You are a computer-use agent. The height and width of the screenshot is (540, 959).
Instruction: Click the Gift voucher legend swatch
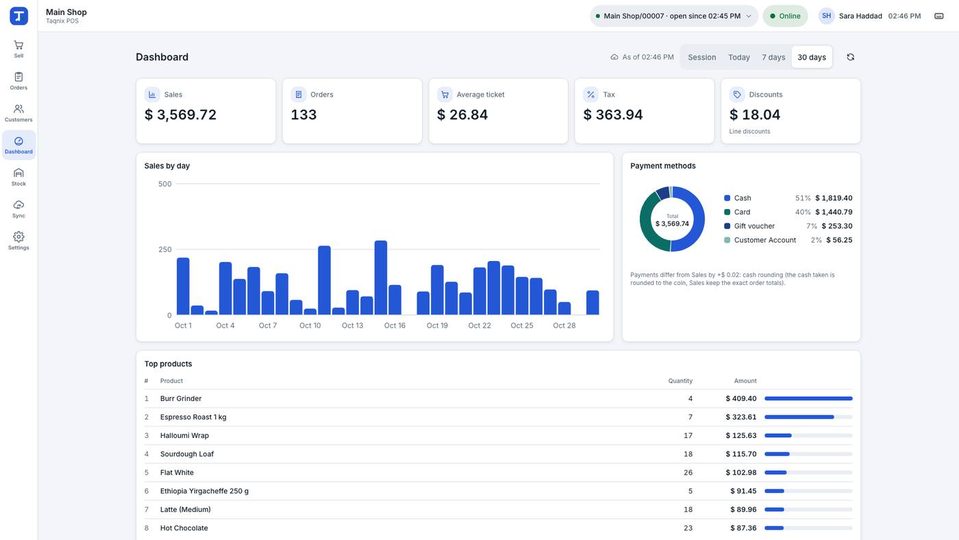click(727, 226)
